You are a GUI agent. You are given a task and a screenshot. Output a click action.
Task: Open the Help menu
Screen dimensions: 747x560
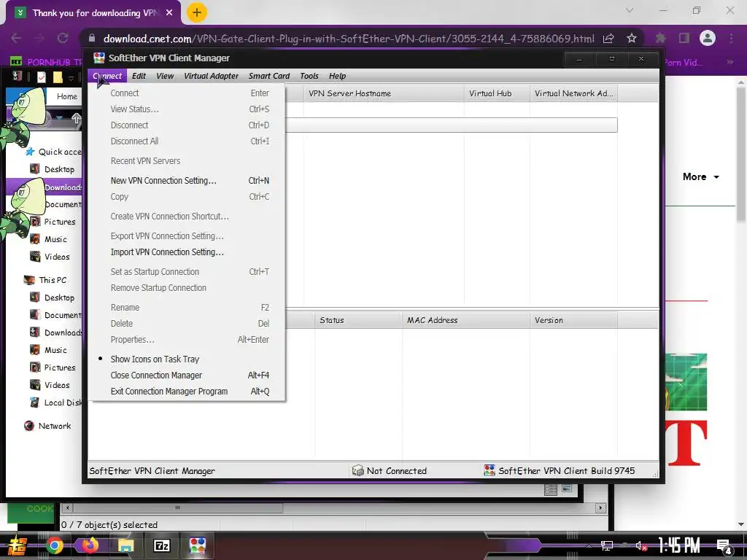tap(337, 76)
